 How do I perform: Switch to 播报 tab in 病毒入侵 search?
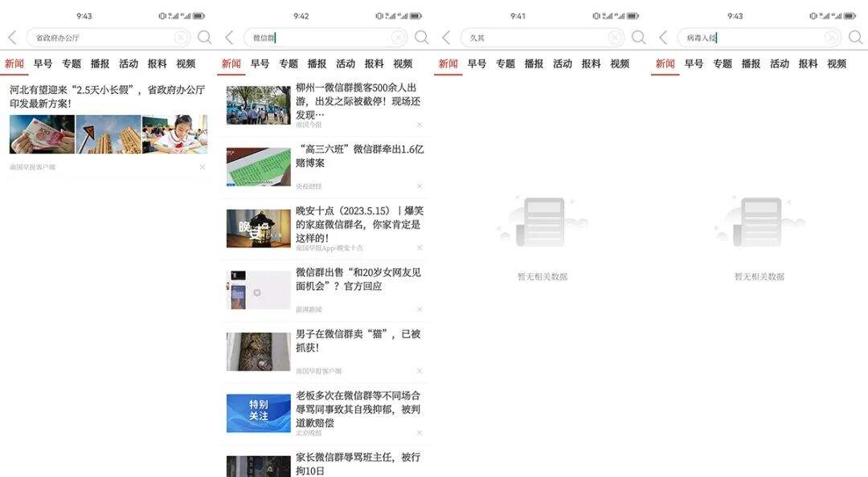point(751,63)
